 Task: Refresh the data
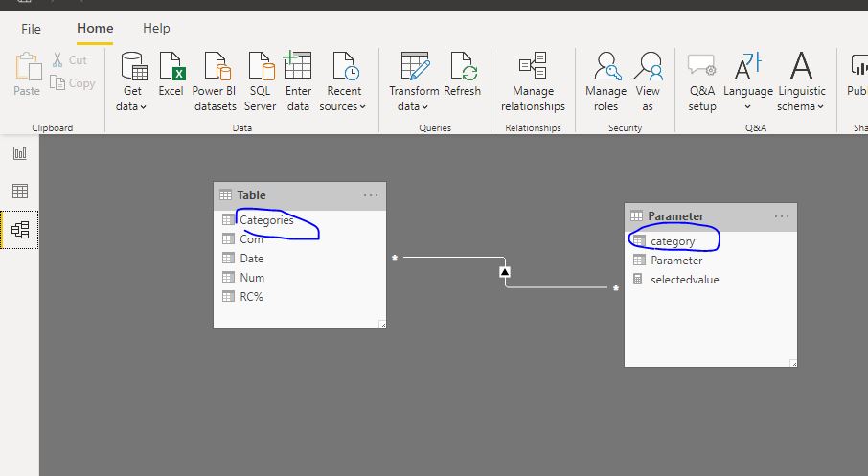point(462,74)
